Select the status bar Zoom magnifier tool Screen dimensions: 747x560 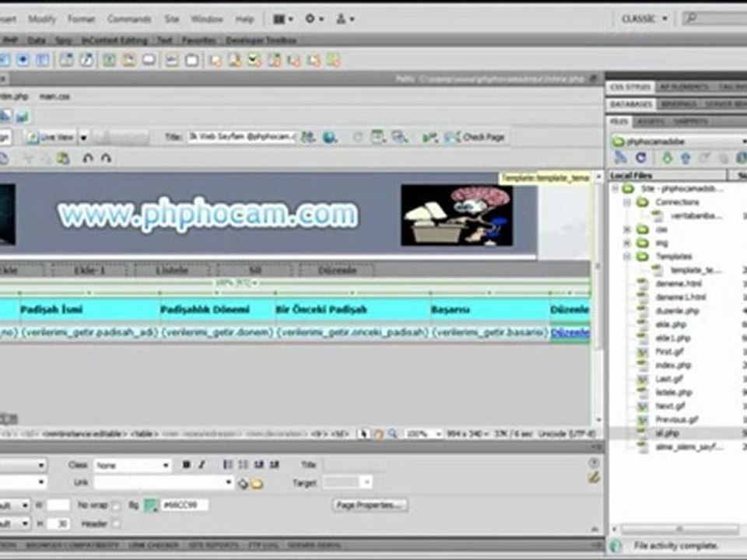point(392,434)
